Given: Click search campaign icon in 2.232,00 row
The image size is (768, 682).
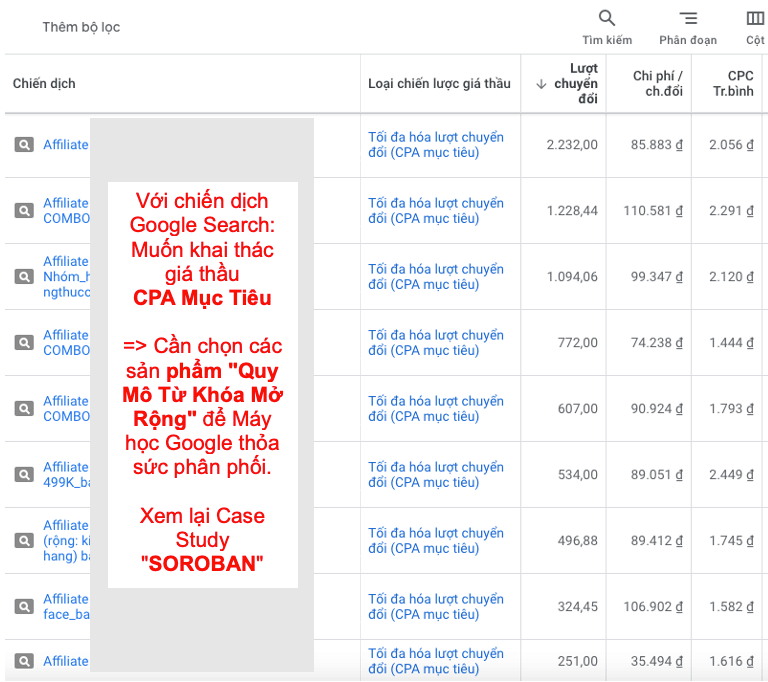Looking at the screenshot, I should point(24,145).
